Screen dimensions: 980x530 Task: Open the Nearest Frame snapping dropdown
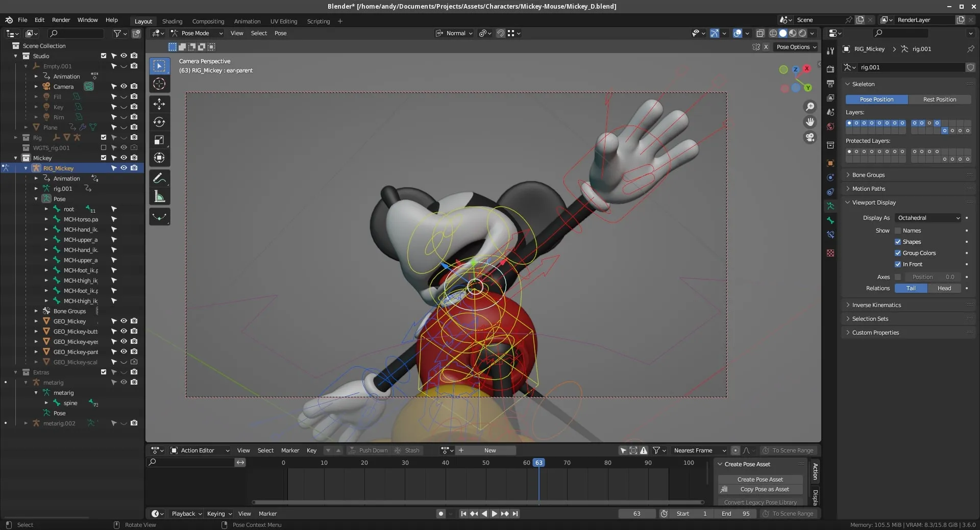coord(699,450)
